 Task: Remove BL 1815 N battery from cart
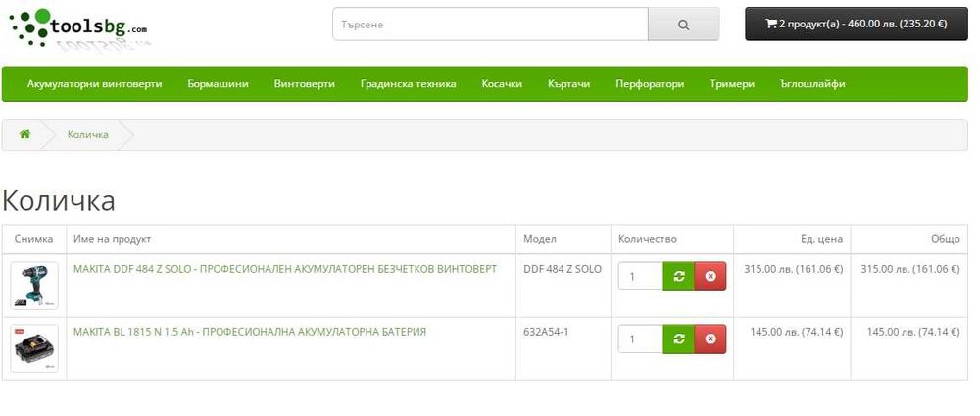pyautogui.click(x=710, y=338)
